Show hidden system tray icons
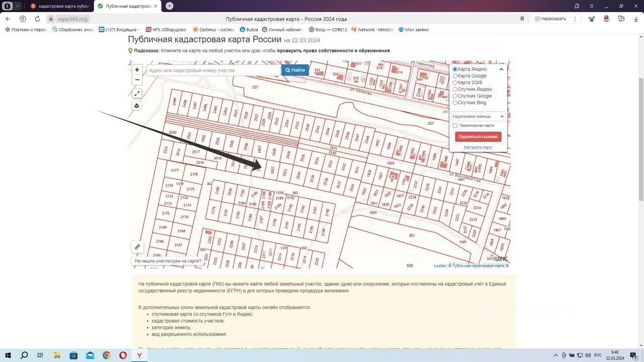 click(555, 355)
